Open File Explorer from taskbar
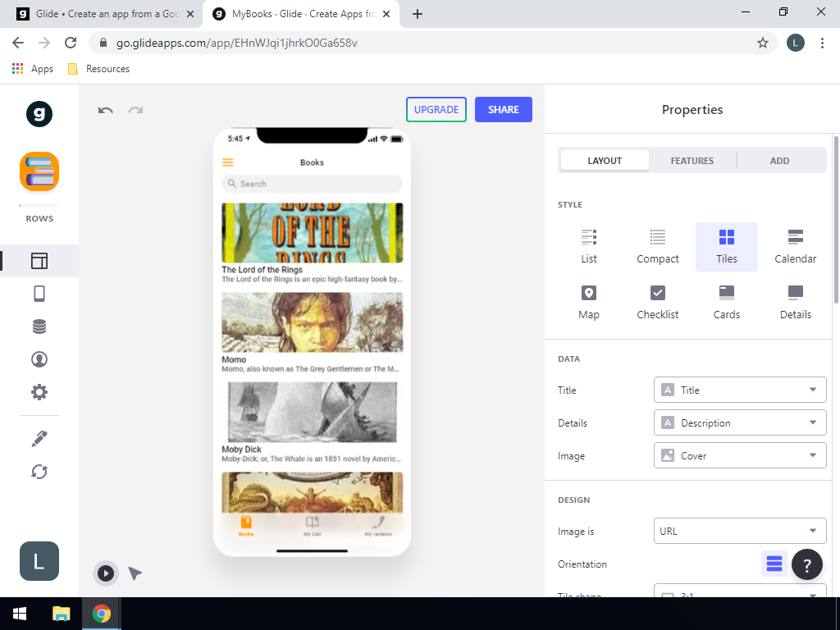The image size is (840, 630). point(61,614)
